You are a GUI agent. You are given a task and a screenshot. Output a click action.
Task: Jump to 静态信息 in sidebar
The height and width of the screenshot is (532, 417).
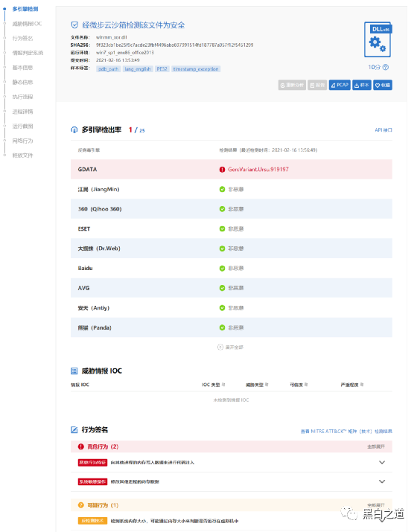(x=22, y=82)
